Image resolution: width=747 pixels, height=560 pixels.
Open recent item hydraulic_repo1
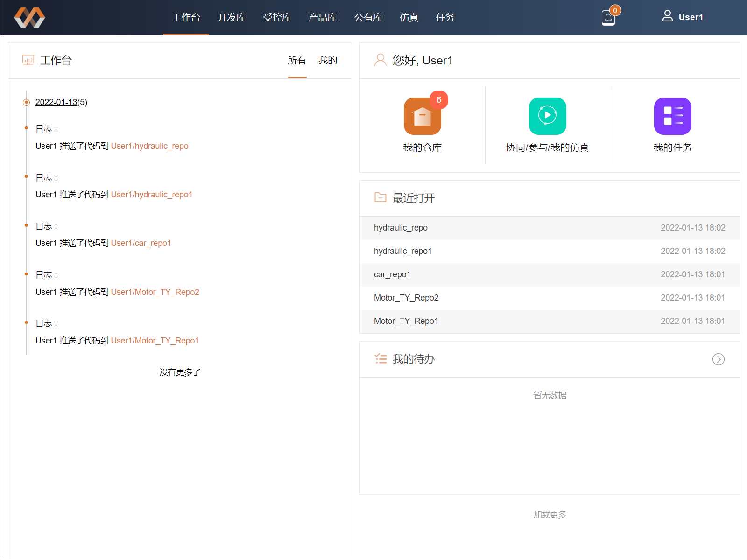(550, 251)
